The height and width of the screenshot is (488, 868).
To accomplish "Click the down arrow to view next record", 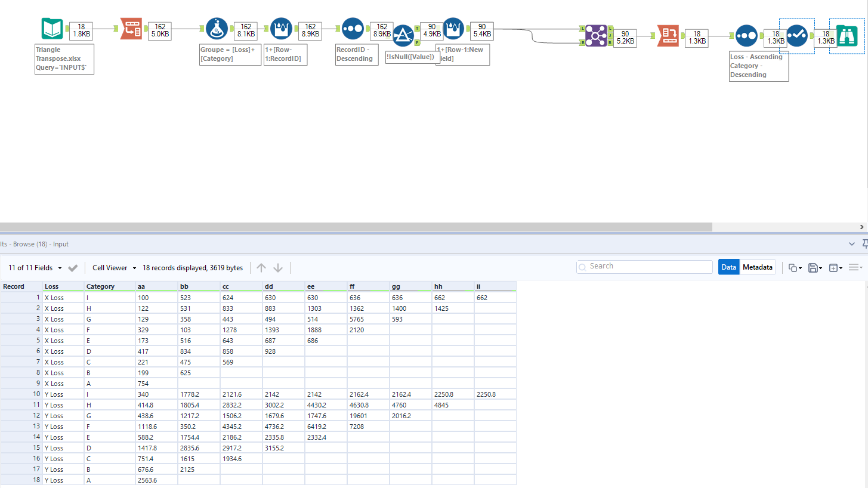I will tap(278, 267).
